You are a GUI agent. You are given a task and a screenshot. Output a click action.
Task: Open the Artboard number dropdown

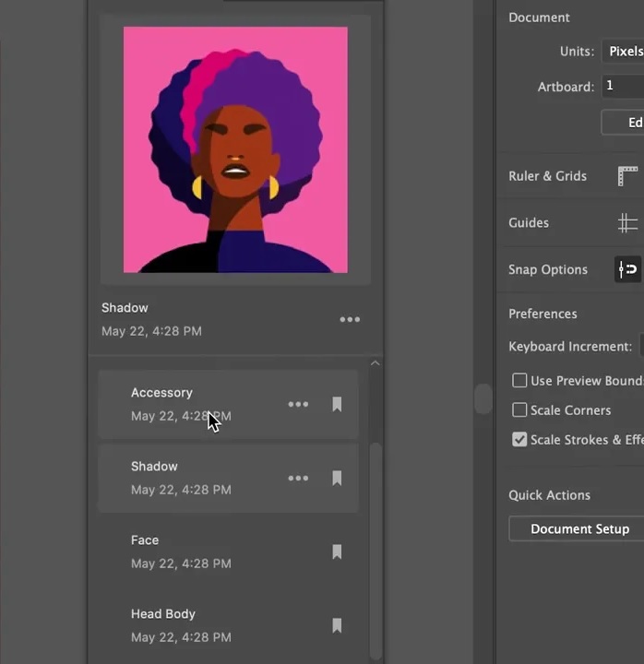[624, 87]
